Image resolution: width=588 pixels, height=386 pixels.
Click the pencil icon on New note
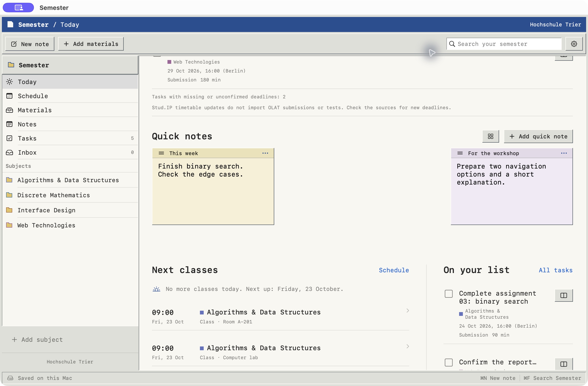[x=14, y=44]
